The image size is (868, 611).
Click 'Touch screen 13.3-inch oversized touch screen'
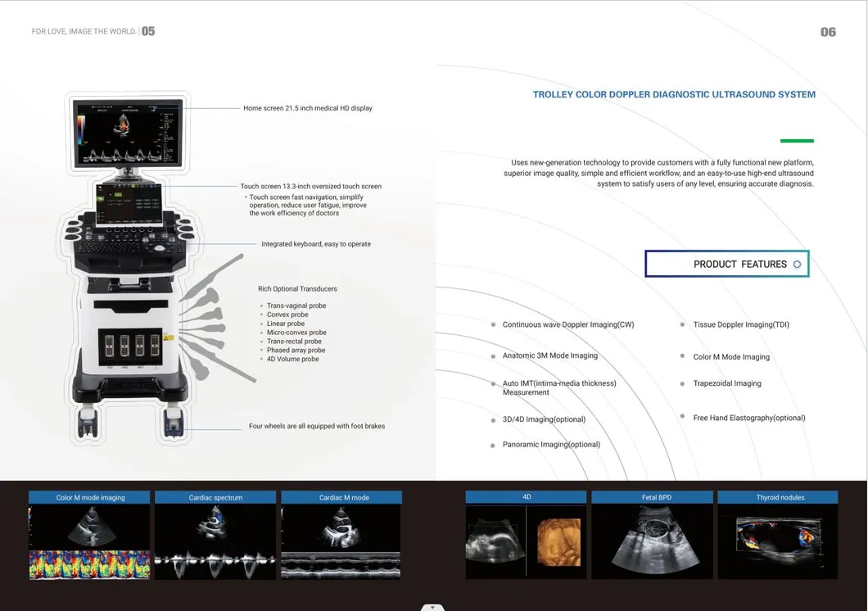point(310,187)
